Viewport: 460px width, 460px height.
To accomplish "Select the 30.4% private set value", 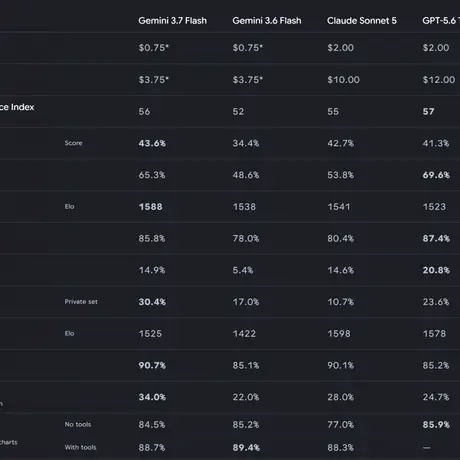I will click(152, 302).
